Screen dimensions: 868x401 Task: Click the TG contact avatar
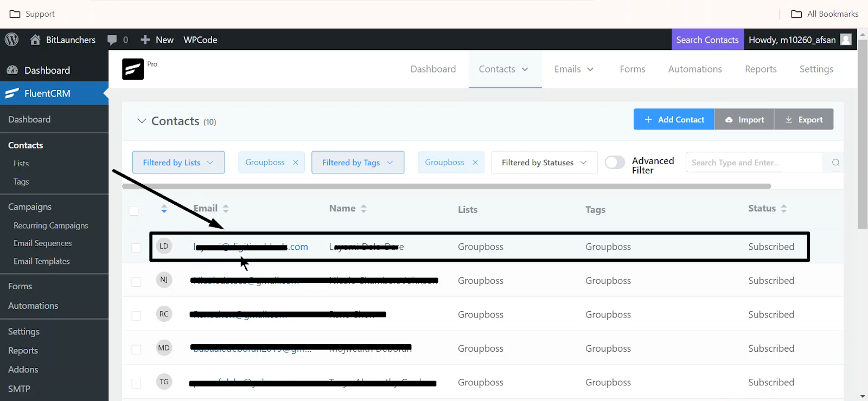[164, 381]
